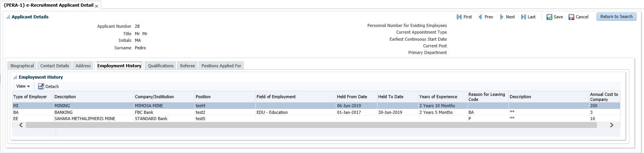The height and width of the screenshot is (153, 644).
Task: Go to Next applicant record
Action: [507, 17]
